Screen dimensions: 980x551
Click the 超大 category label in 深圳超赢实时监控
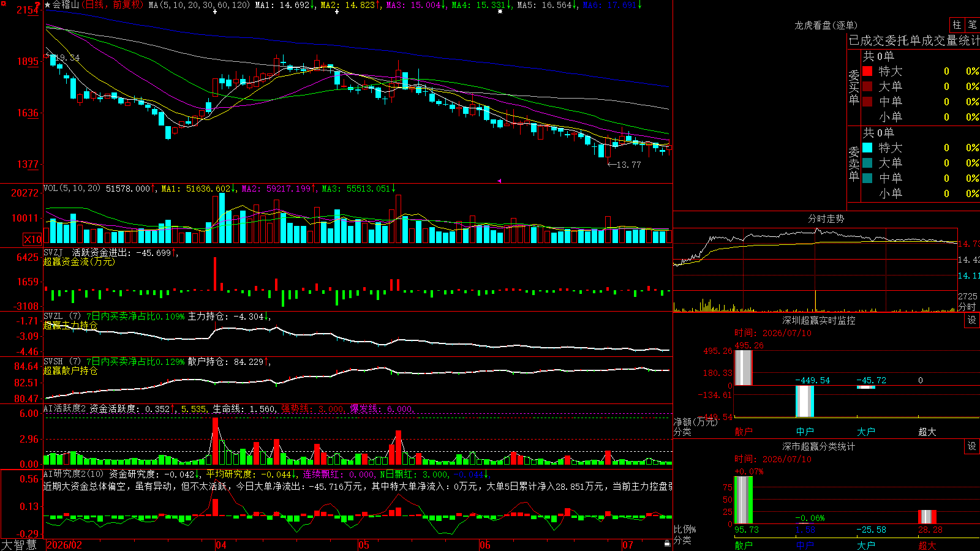coord(927,432)
